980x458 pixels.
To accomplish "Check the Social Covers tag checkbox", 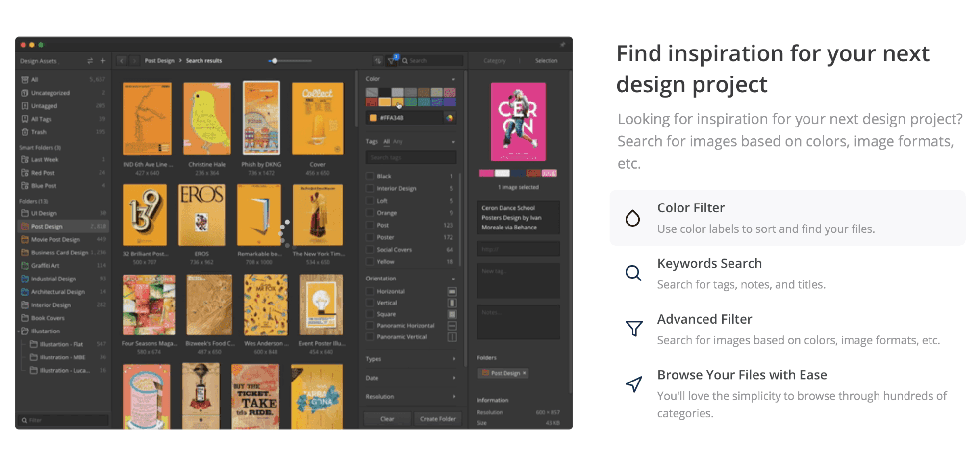I will pos(370,250).
